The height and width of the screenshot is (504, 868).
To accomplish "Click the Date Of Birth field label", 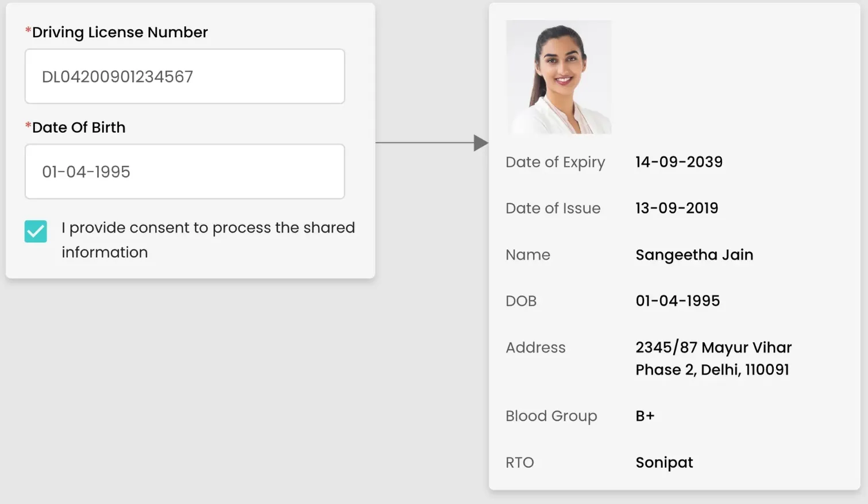I will [78, 127].
